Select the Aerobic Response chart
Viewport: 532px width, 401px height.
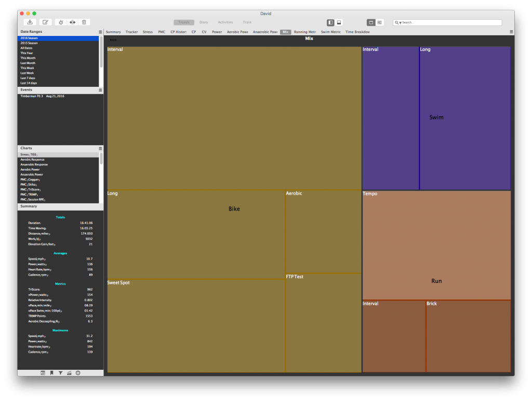(58, 160)
